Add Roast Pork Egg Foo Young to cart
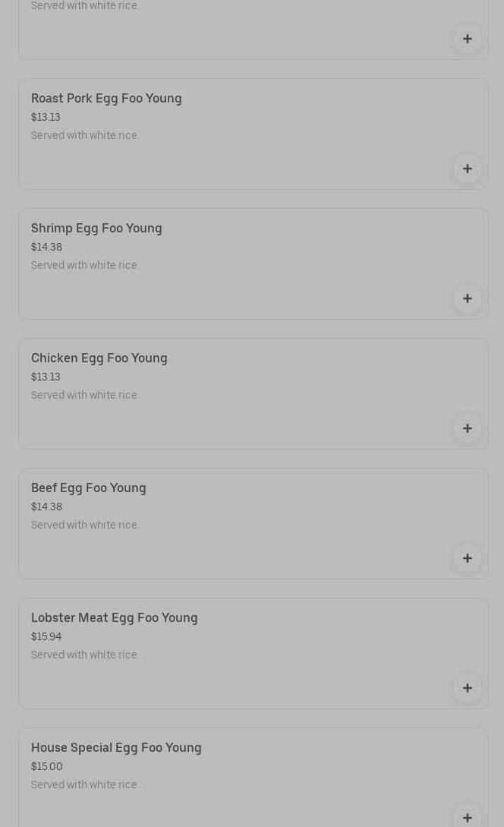504x827 pixels. (468, 169)
